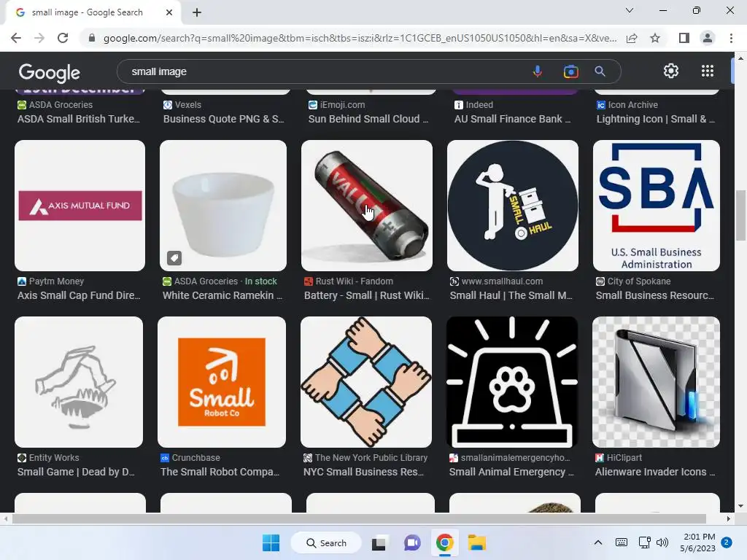Image resolution: width=747 pixels, height=560 pixels.
Task: View site information lock icon
Action: 92,38
